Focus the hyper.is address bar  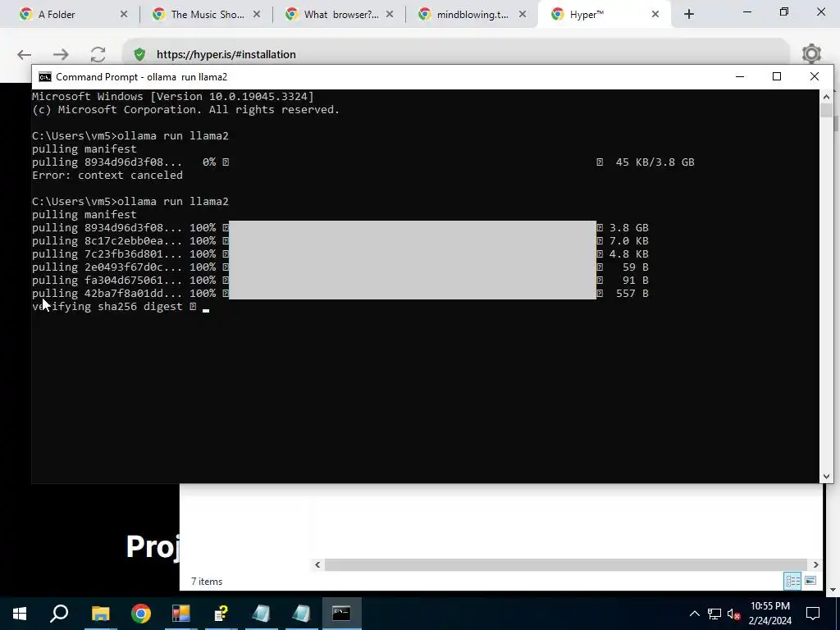pos(455,54)
